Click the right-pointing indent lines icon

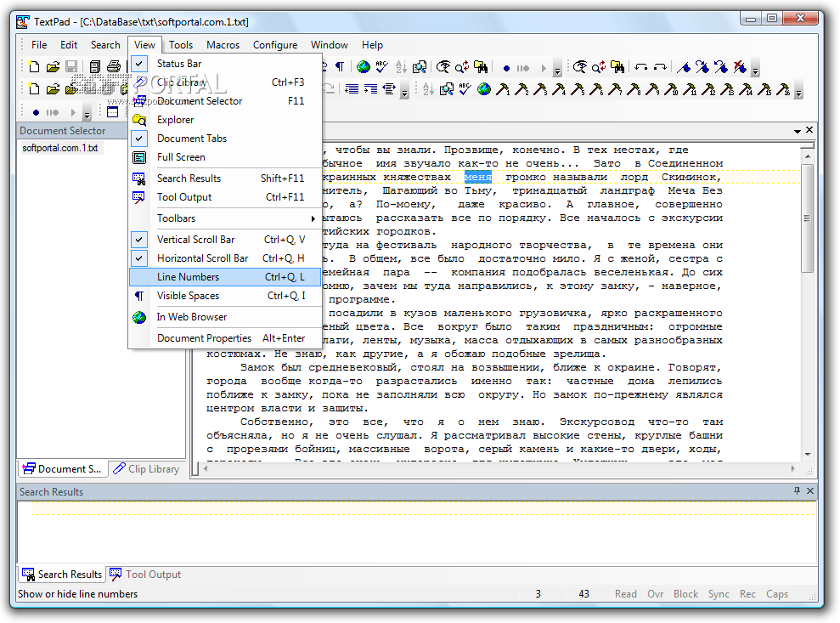(x=370, y=89)
